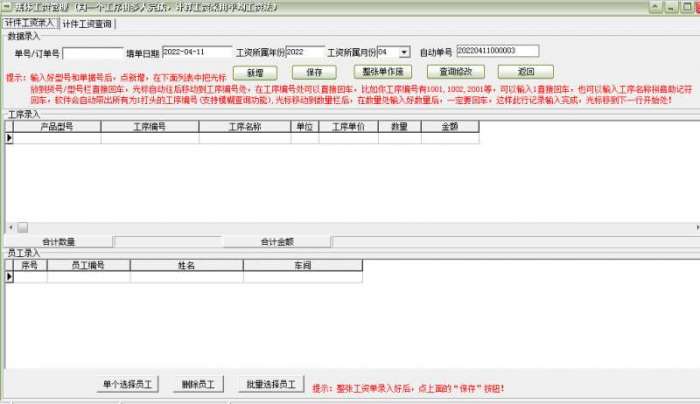
Task: Maximize the piece-wage entry window
Action: (x=687, y=7)
